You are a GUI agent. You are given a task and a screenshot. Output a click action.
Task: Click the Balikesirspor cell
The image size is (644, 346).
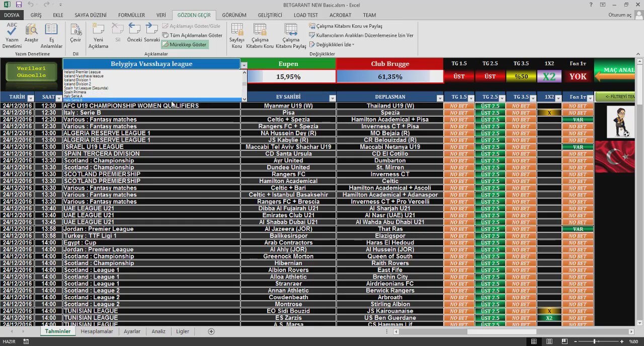coord(288,236)
